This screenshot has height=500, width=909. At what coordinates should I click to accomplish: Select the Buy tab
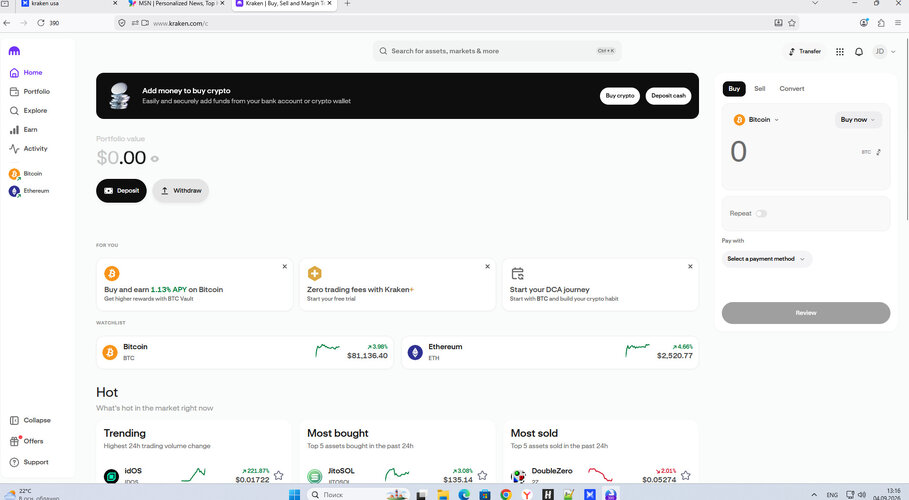click(734, 89)
